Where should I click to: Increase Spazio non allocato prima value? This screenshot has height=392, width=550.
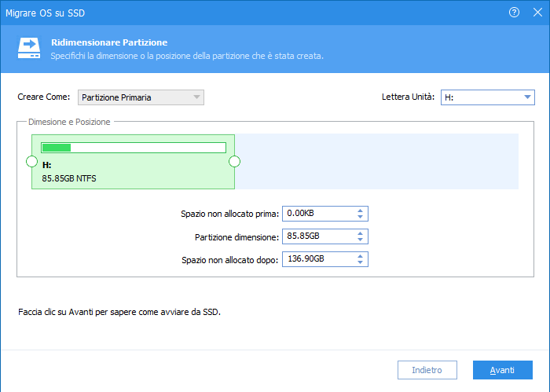(360, 211)
